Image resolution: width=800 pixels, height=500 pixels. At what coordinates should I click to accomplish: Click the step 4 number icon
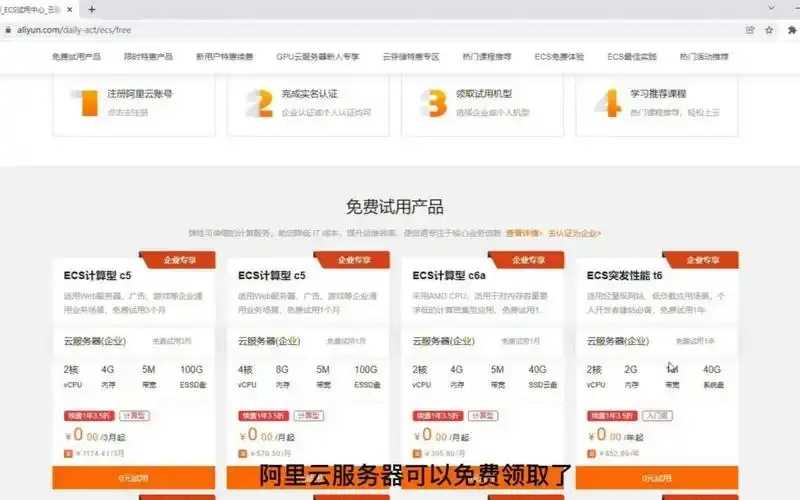(x=608, y=103)
